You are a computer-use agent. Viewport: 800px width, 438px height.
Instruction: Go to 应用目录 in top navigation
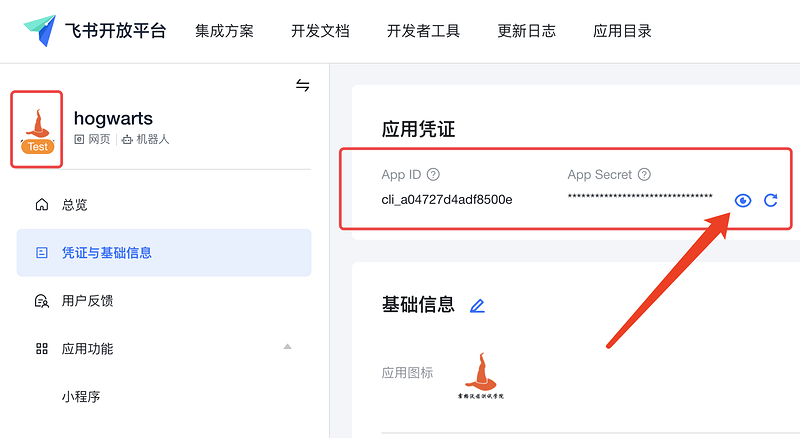tap(622, 31)
